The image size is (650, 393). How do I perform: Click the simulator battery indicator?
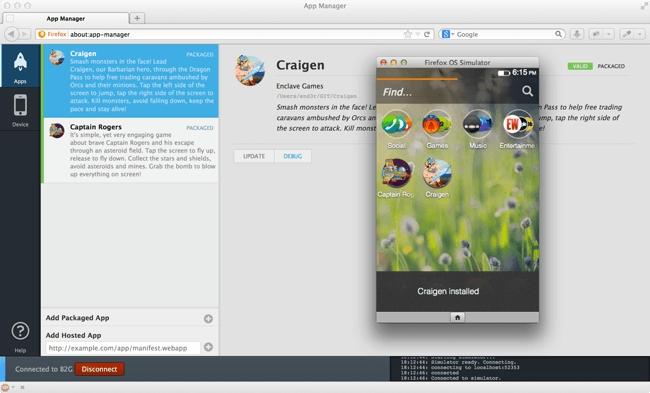(503, 73)
